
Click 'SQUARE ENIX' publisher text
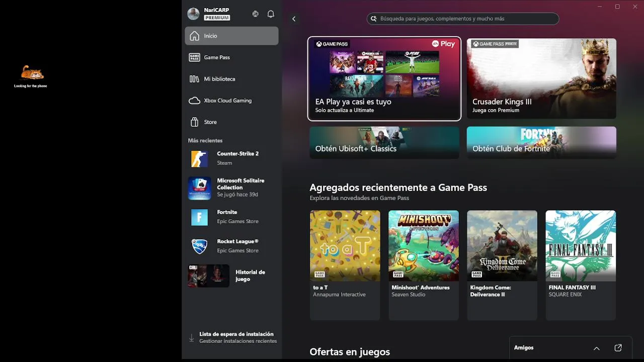coord(565,295)
